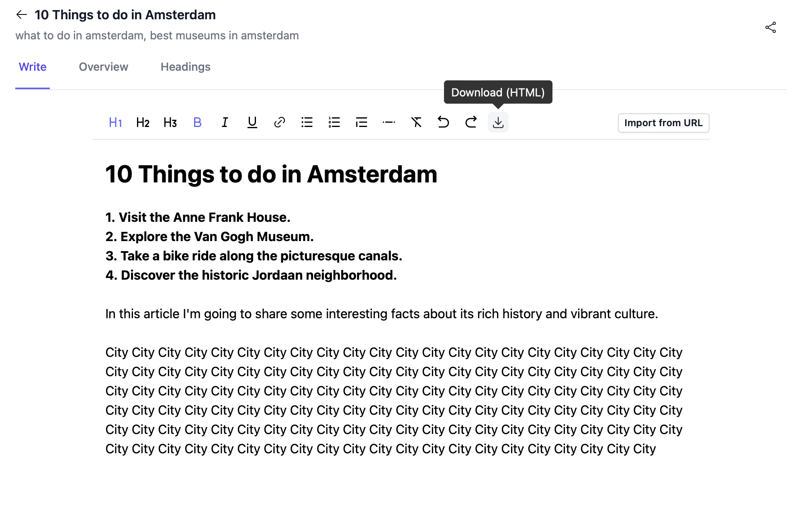Undo the last edit
Image resolution: width=806 pixels, height=532 pixels.
click(x=443, y=123)
